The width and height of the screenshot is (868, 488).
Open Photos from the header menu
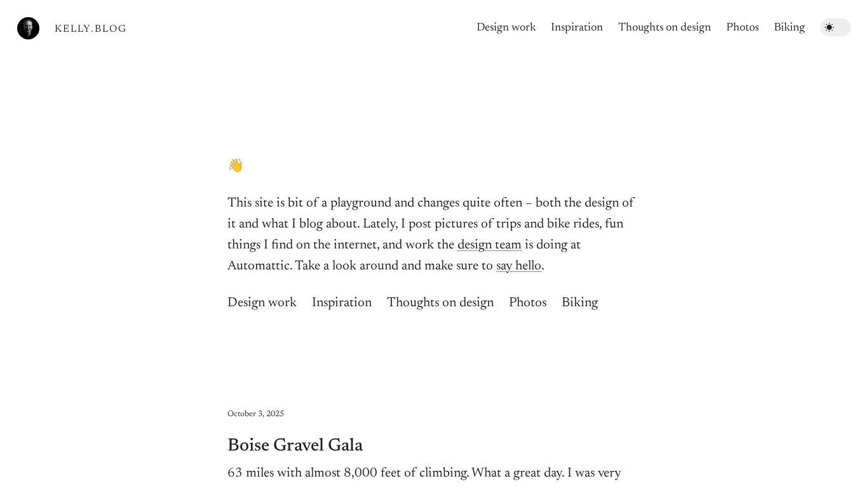pyautogui.click(x=742, y=27)
